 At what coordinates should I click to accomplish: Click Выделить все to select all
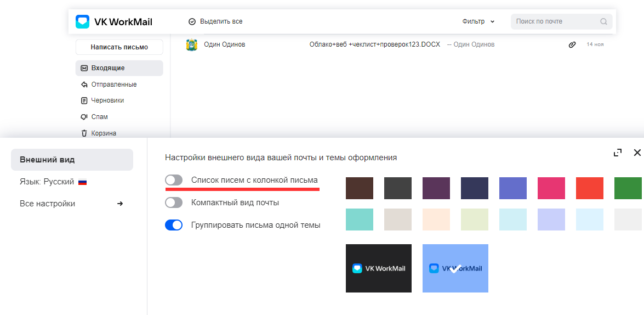click(x=215, y=21)
